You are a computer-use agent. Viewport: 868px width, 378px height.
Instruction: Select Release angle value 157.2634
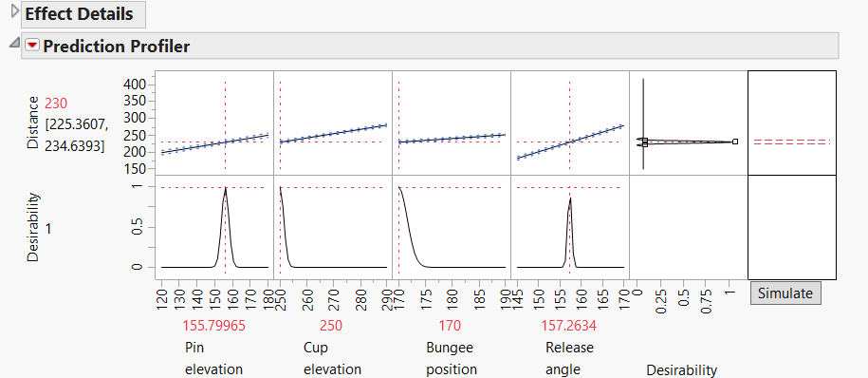568,326
